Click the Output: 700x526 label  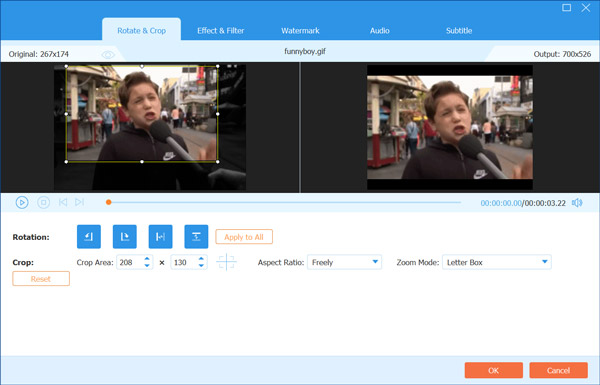(x=562, y=54)
